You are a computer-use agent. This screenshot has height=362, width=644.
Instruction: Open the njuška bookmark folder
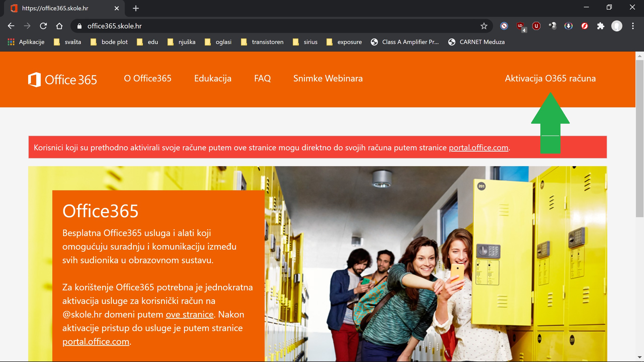(x=181, y=42)
